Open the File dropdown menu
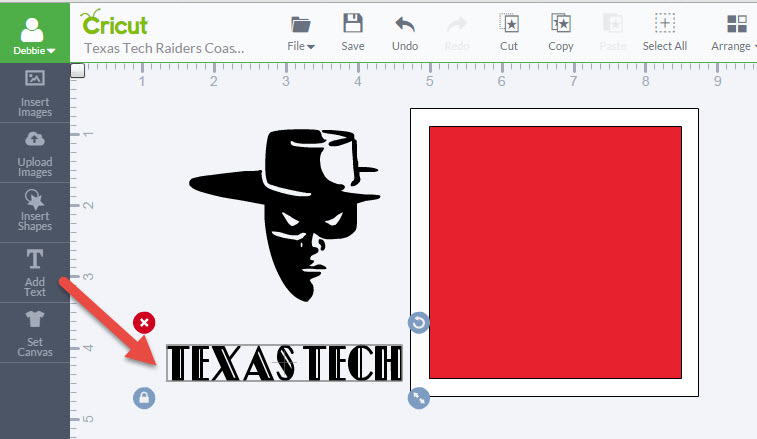This screenshot has width=757, height=439. coord(301,31)
